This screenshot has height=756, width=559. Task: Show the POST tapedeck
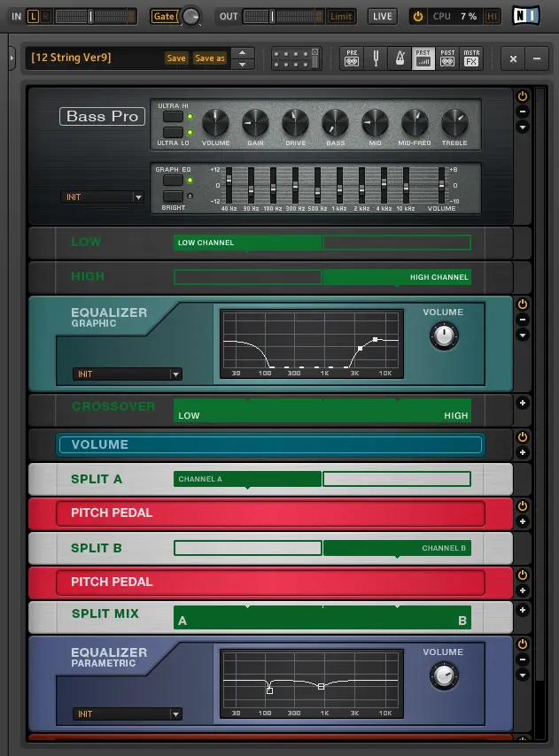pyautogui.click(x=447, y=58)
